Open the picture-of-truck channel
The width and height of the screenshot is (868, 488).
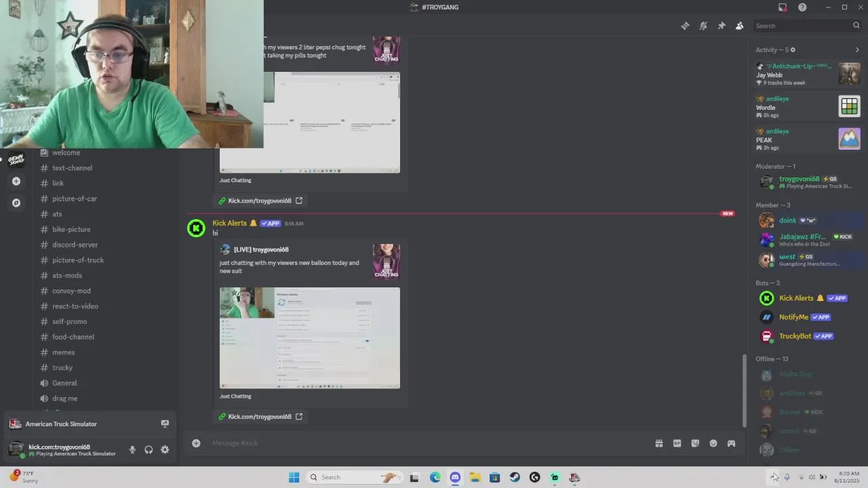(x=78, y=260)
